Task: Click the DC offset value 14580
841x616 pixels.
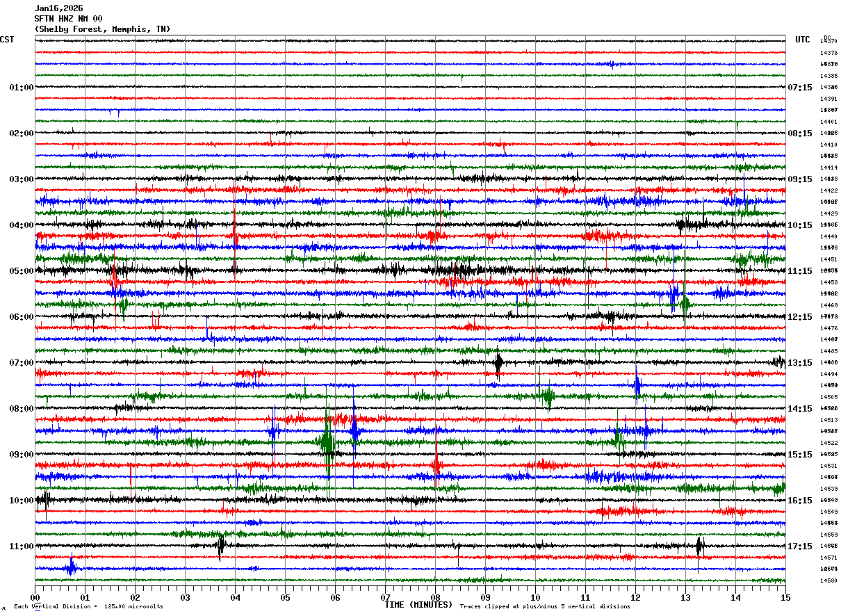Action: click(x=828, y=581)
